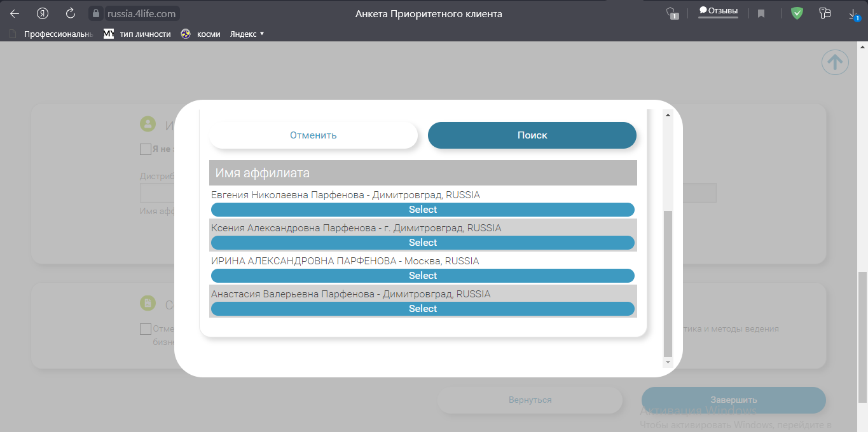Select Евгения Николаевна Парфенова affiliate

click(x=422, y=210)
